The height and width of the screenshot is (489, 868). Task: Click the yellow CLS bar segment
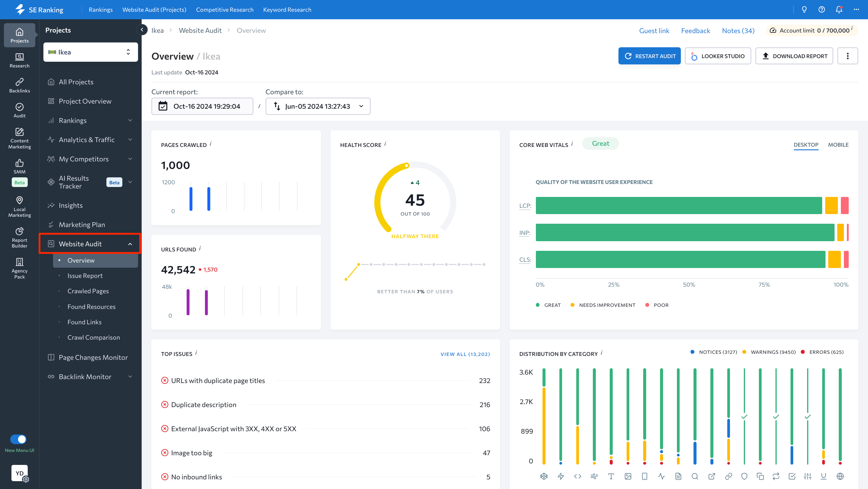pyautogui.click(x=834, y=260)
